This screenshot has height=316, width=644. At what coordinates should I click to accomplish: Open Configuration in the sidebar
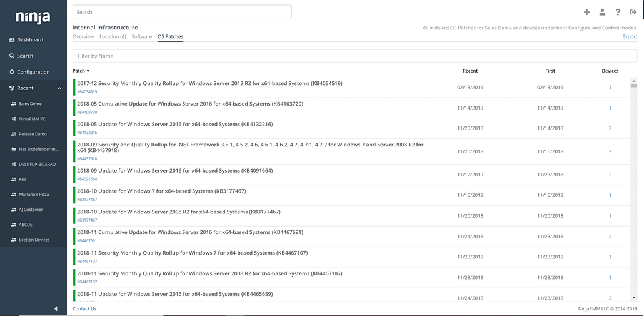tap(33, 72)
